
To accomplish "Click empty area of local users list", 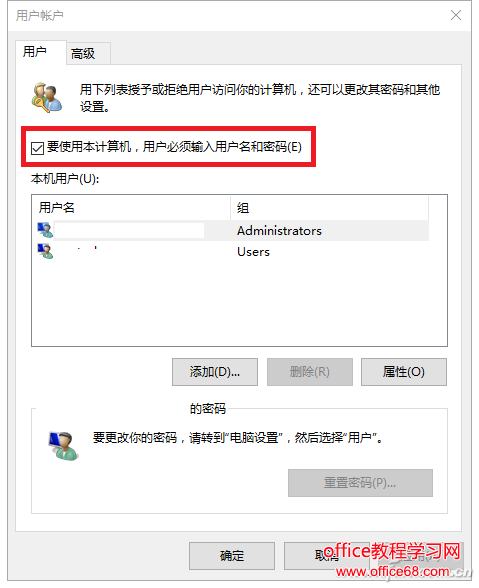I will (x=239, y=304).
